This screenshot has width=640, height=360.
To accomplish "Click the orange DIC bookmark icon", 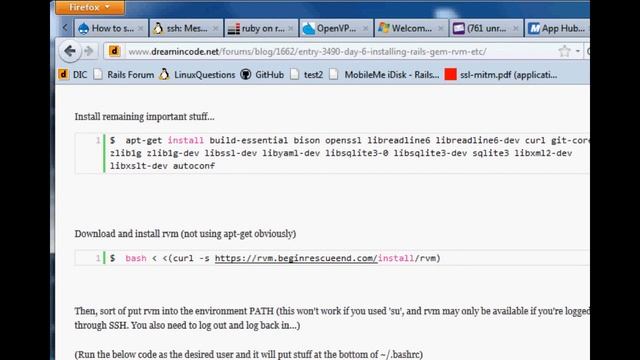I will [x=63, y=74].
